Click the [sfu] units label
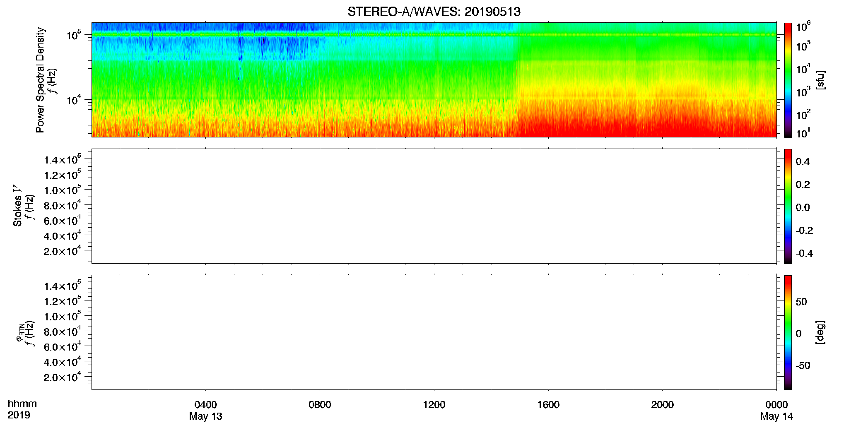The image size is (868, 447). point(820,80)
